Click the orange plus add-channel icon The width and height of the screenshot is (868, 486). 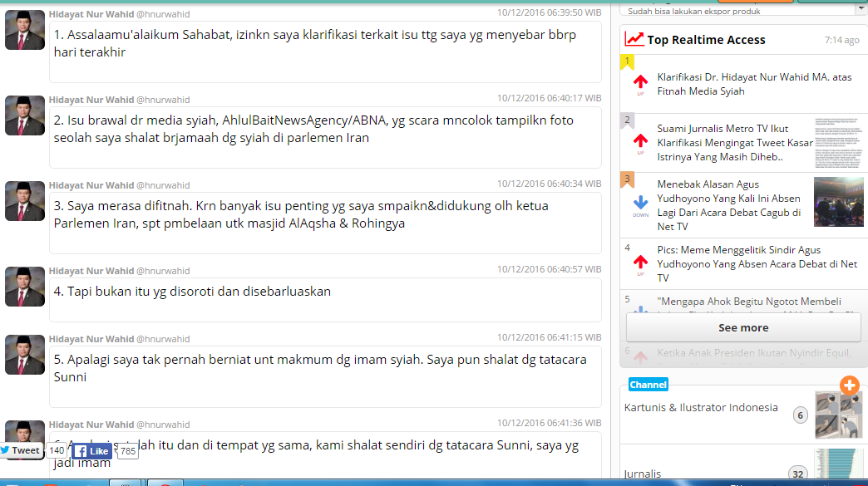[849, 385]
